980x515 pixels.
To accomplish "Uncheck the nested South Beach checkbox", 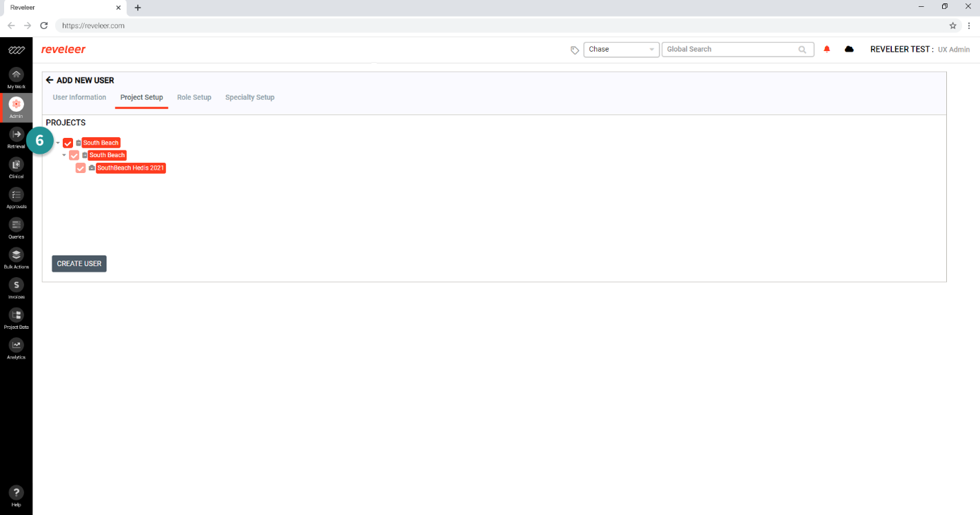I will point(74,155).
